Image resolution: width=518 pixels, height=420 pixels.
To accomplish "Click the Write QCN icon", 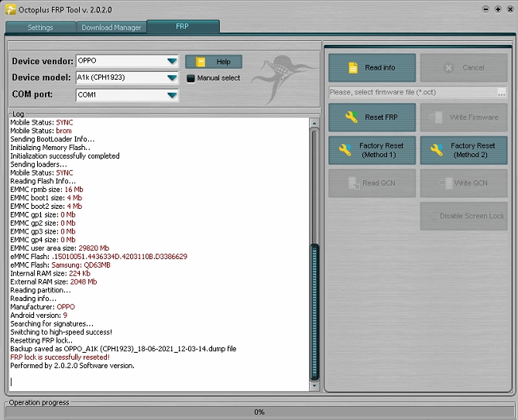I will pos(446,183).
